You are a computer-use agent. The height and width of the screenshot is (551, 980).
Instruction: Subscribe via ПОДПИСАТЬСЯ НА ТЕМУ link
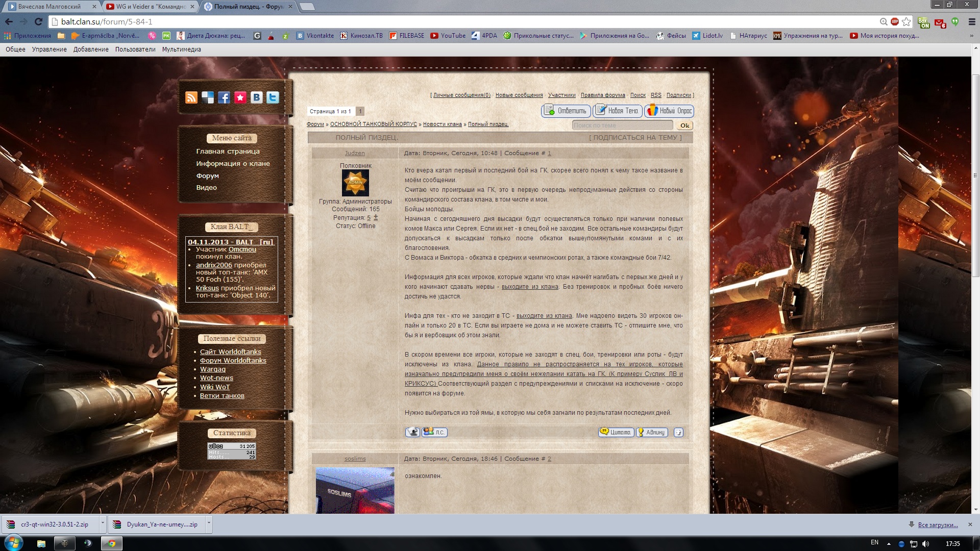[x=635, y=138]
